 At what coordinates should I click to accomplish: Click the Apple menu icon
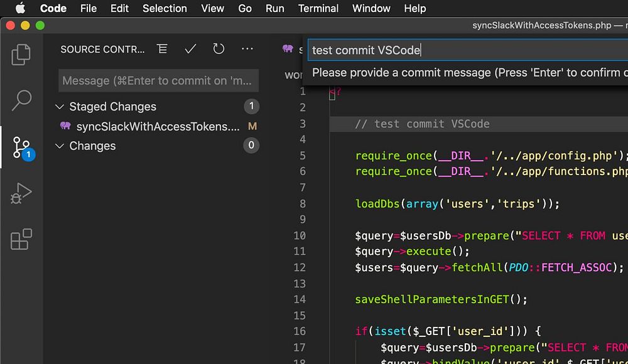pyautogui.click(x=20, y=8)
